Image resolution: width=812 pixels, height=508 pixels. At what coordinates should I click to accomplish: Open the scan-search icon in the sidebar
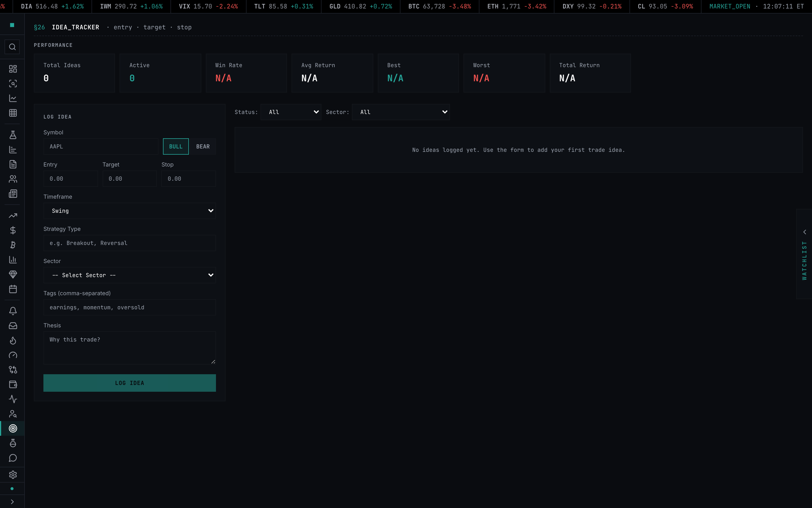point(13,84)
